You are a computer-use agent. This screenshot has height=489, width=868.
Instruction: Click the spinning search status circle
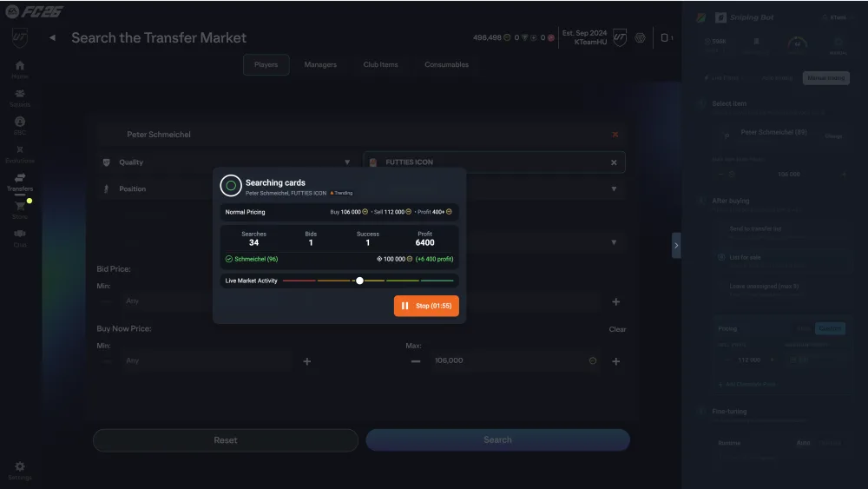point(231,186)
